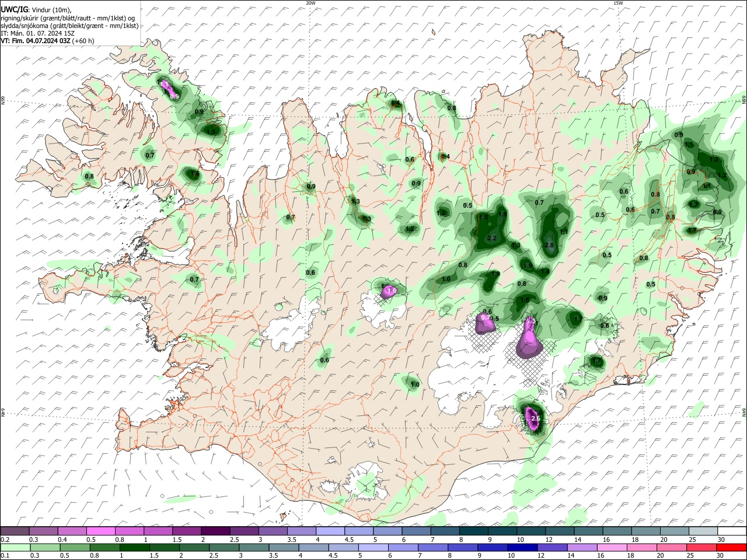
Task: Pick the lilac 14 swatch in lower row
Action: (582, 547)
